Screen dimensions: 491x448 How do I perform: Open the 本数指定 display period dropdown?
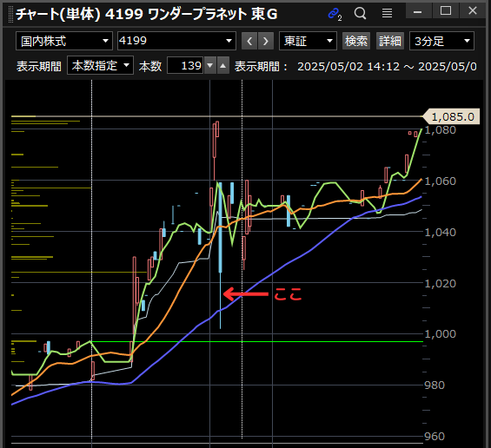(101, 65)
